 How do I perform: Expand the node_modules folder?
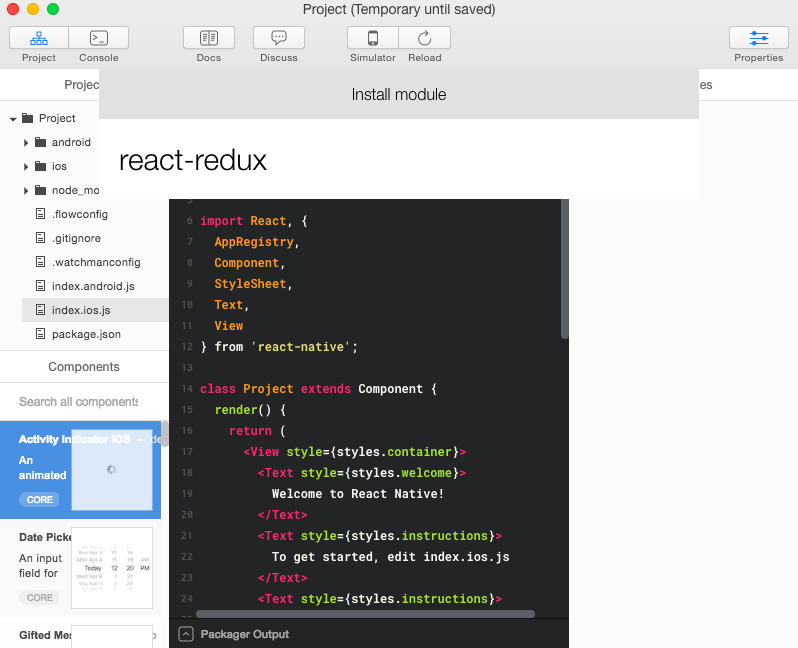pos(25,190)
